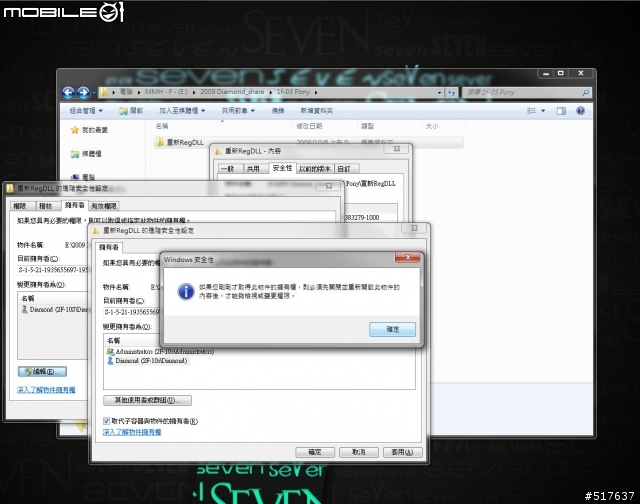This screenshot has height=504, width=640.
Task: Open 深入了解物件擁有權 link in the back security window
Action: point(46,390)
